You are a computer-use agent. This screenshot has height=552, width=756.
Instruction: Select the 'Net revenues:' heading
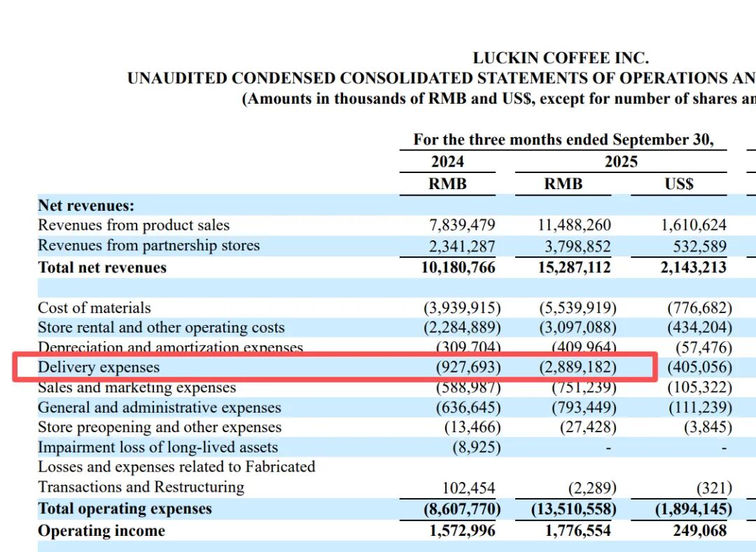coord(86,205)
